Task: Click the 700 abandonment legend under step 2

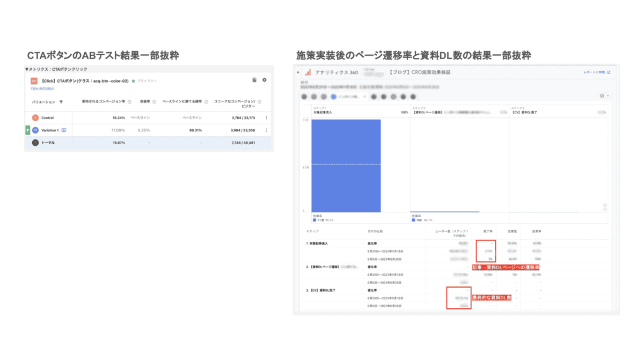Action: [x=422, y=220]
